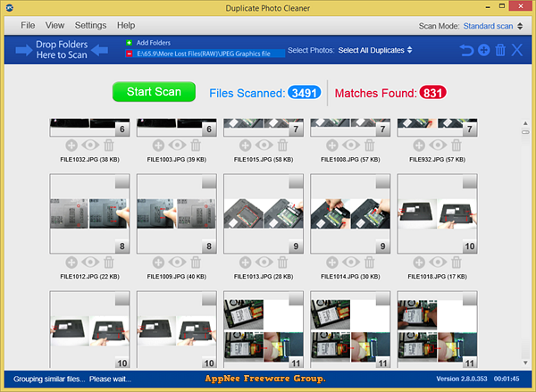Preview FILE1013.JPG with the eye icon
This screenshot has width=536, height=392.
264,263
